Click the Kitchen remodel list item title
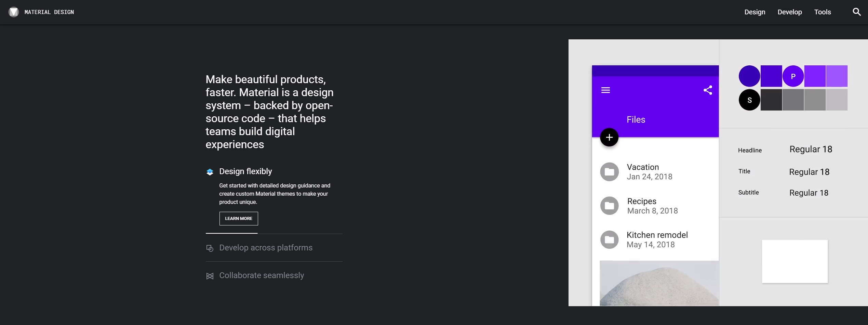Screen dimensions: 868x325 coord(657,235)
